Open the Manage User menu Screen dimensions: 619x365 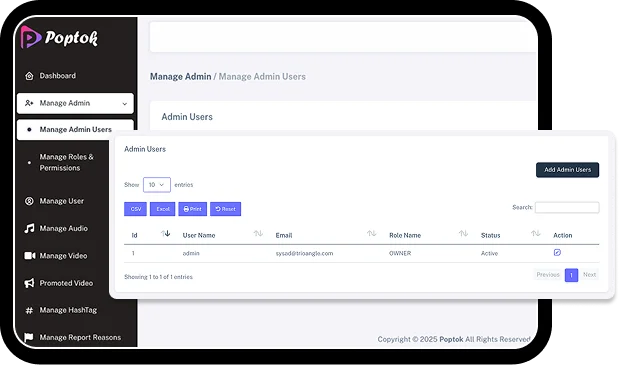62,201
